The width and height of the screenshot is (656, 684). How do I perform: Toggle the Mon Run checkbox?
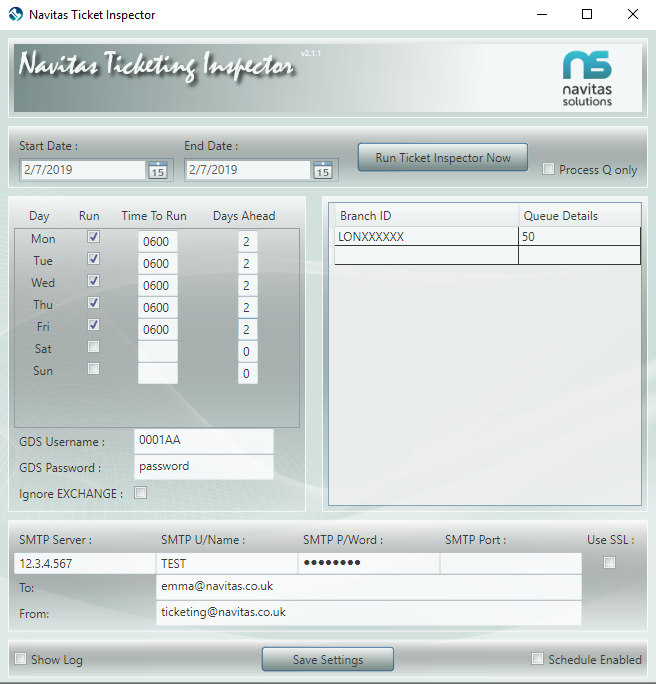[x=93, y=237]
